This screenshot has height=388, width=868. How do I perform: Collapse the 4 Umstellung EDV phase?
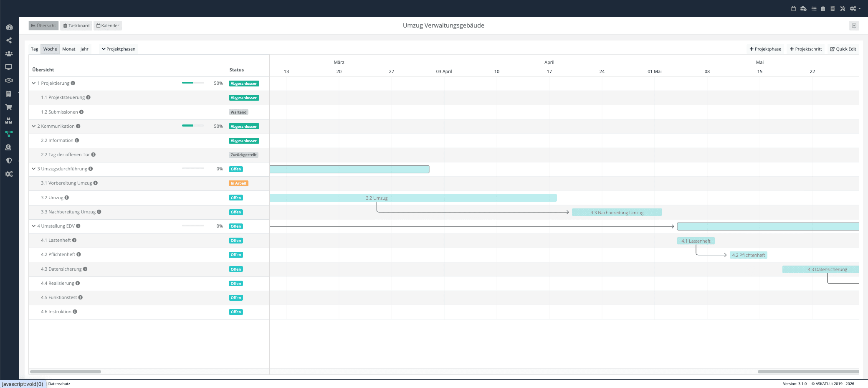(34, 226)
